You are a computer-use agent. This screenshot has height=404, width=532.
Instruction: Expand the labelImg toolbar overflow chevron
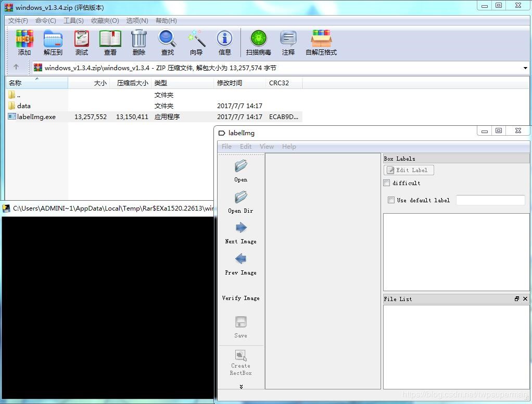pyautogui.click(x=241, y=386)
